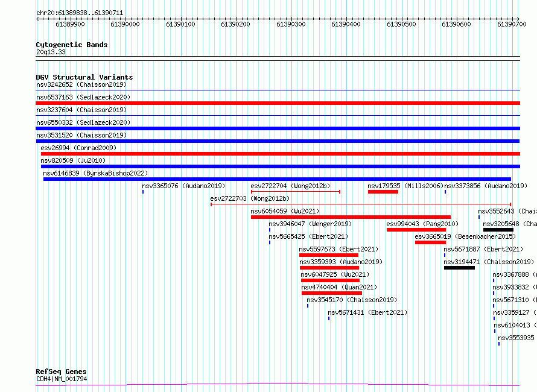Image resolution: width=537 pixels, height=392 pixels.
Task: Click the black nsv3205648 variant bar
Action: (x=498, y=230)
